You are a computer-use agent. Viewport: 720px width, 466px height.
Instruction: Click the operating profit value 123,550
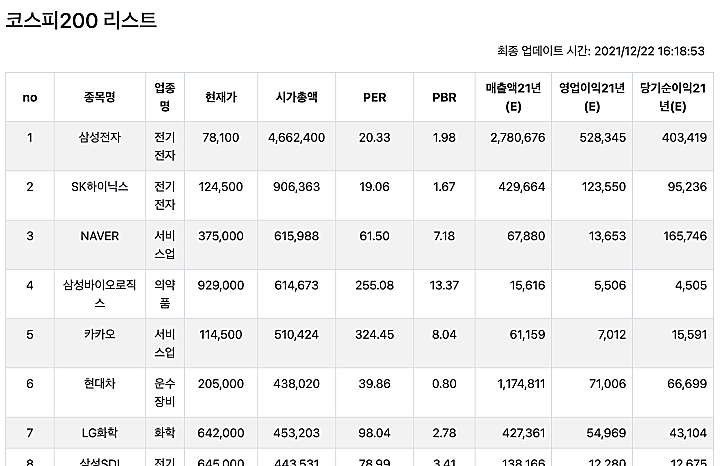pos(604,186)
